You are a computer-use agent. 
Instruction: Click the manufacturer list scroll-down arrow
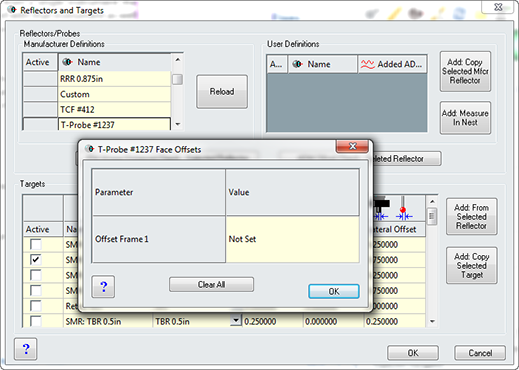coord(178,124)
